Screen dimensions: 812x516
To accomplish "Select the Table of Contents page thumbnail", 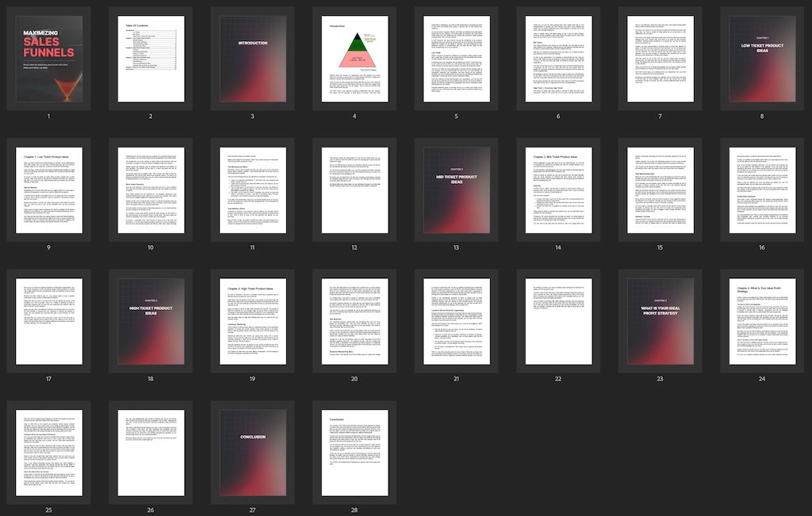I will 151,58.
